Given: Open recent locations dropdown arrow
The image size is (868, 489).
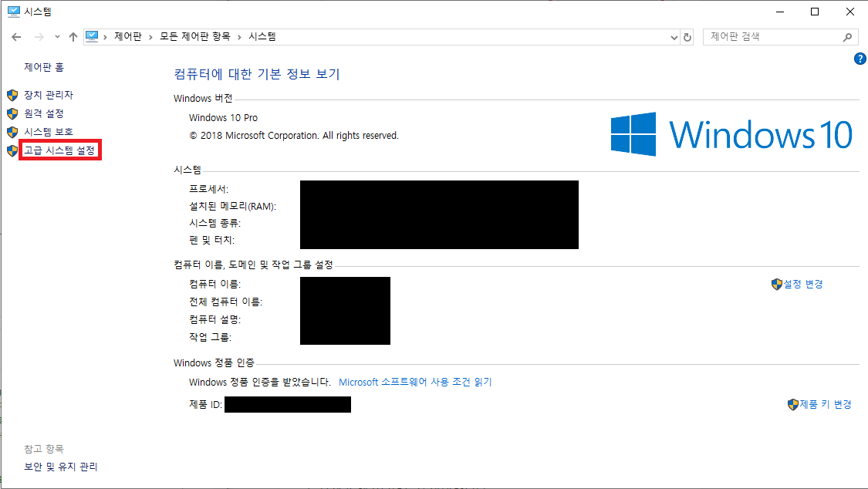Looking at the screenshot, I should [57, 37].
